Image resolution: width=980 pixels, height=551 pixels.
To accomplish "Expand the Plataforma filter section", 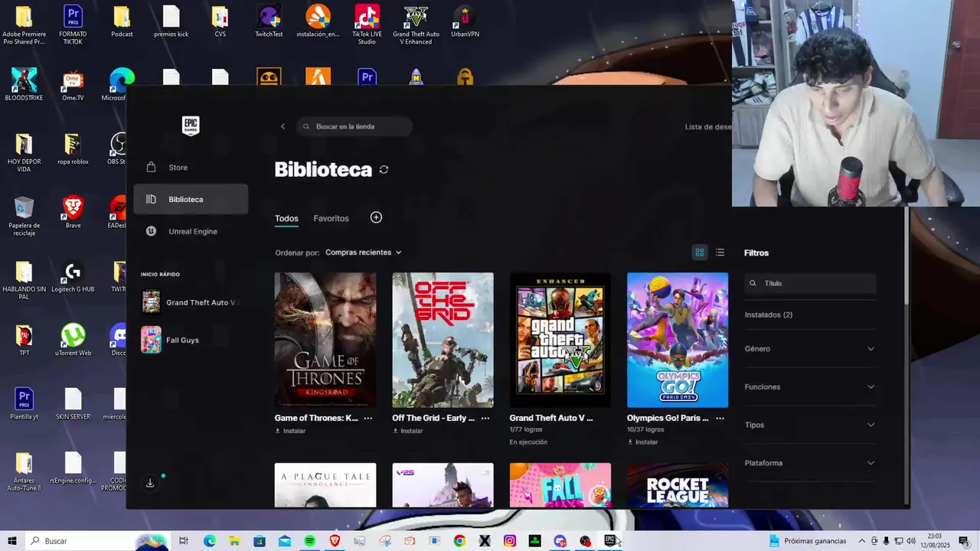I will (810, 463).
